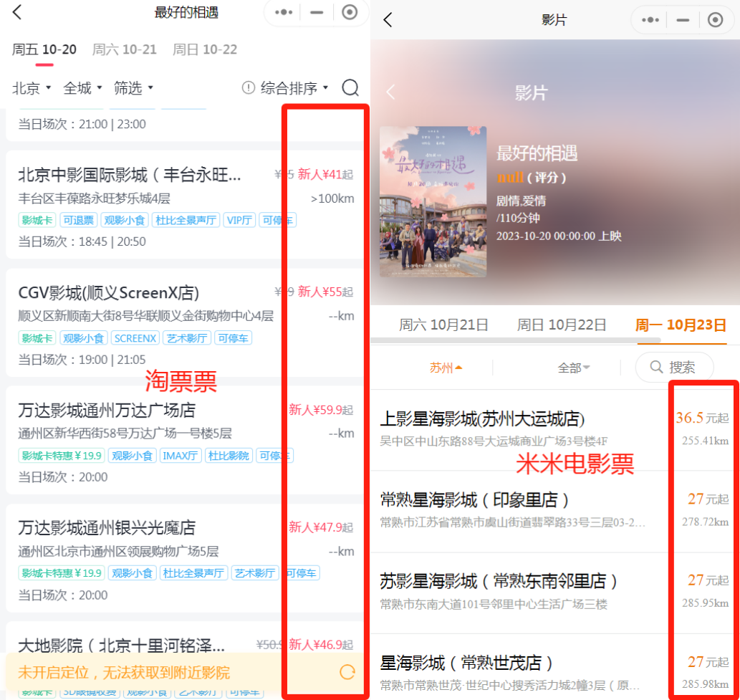Open the three-dot menu on the 最好的相遇 page
Viewport: 740px width, 700px height.
tap(284, 12)
